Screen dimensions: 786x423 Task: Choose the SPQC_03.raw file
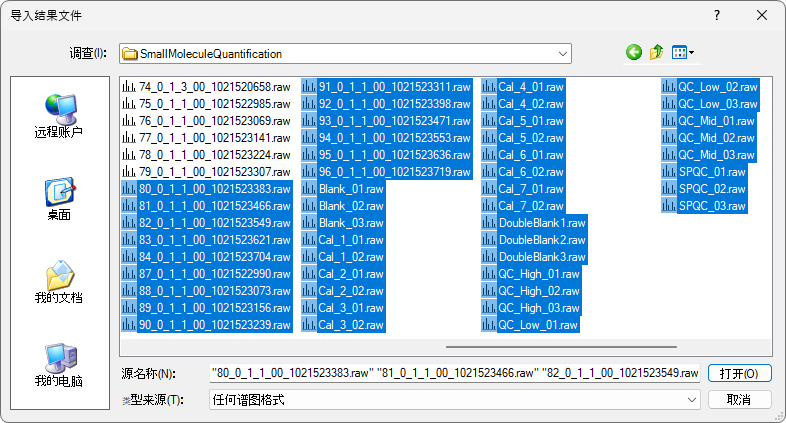[712, 206]
